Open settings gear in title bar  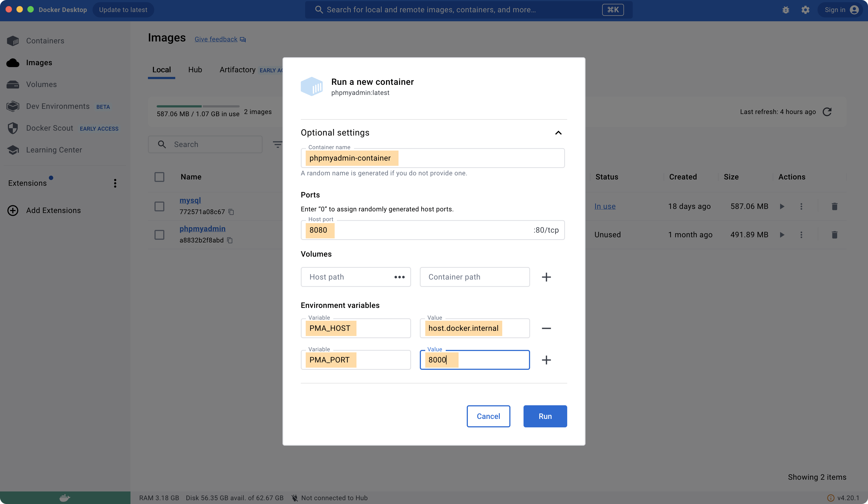click(x=805, y=10)
